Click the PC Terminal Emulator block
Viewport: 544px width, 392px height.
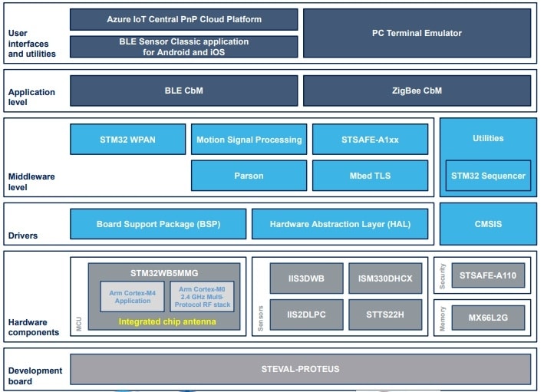(417, 33)
